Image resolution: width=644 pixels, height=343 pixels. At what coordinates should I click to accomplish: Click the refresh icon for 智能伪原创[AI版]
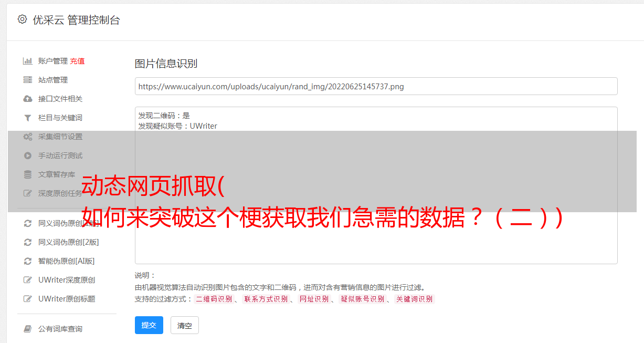click(x=28, y=261)
